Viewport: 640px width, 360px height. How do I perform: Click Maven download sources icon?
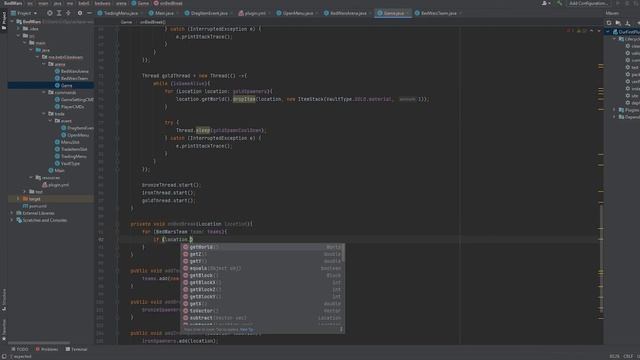[628, 23]
